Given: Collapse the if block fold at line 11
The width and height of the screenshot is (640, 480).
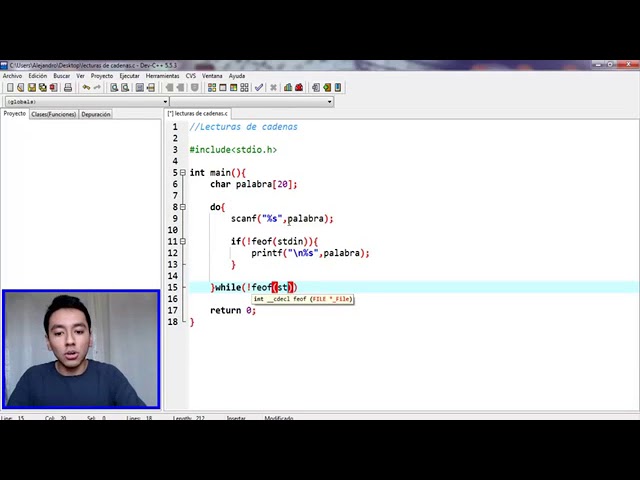Looking at the screenshot, I should [183, 241].
